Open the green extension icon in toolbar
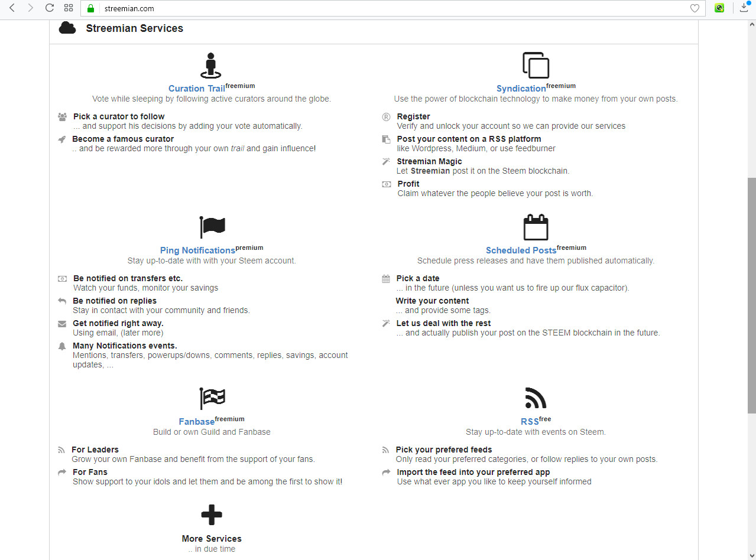756x560 pixels. [x=719, y=8]
